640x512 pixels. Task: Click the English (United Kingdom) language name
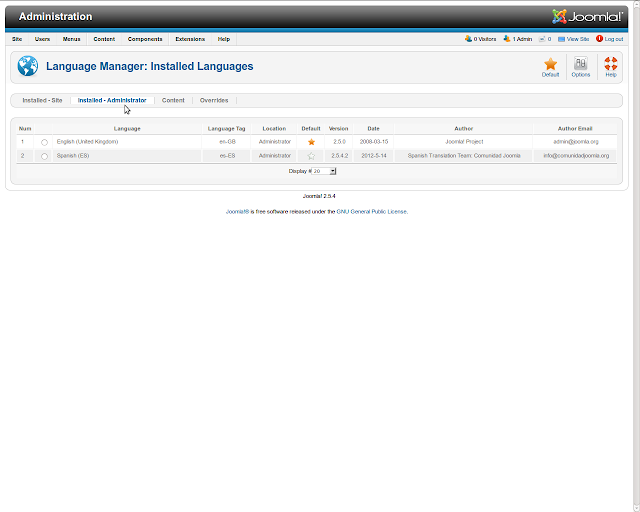(x=87, y=142)
